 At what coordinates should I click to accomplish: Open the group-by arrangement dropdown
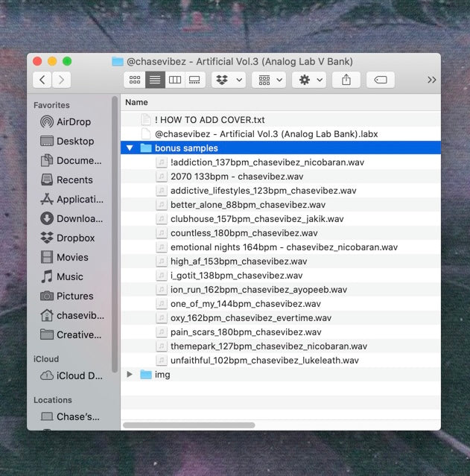269,80
